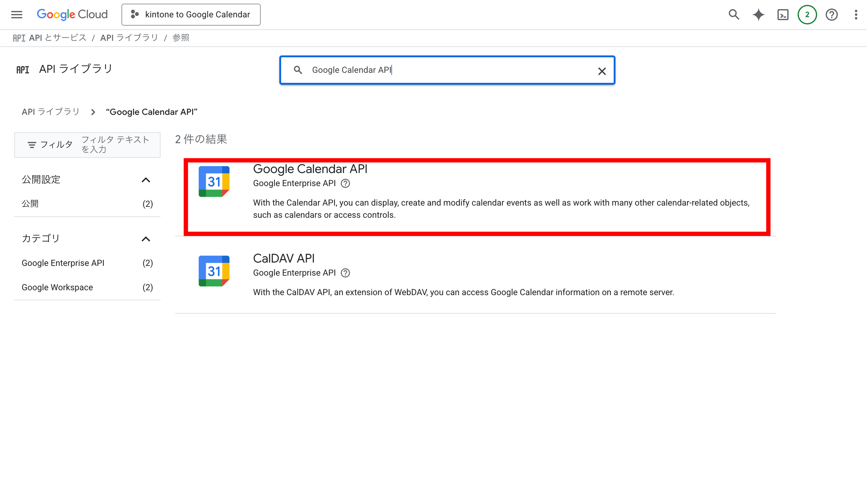Click the 2 件の結果 results count text

pyautogui.click(x=201, y=139)
